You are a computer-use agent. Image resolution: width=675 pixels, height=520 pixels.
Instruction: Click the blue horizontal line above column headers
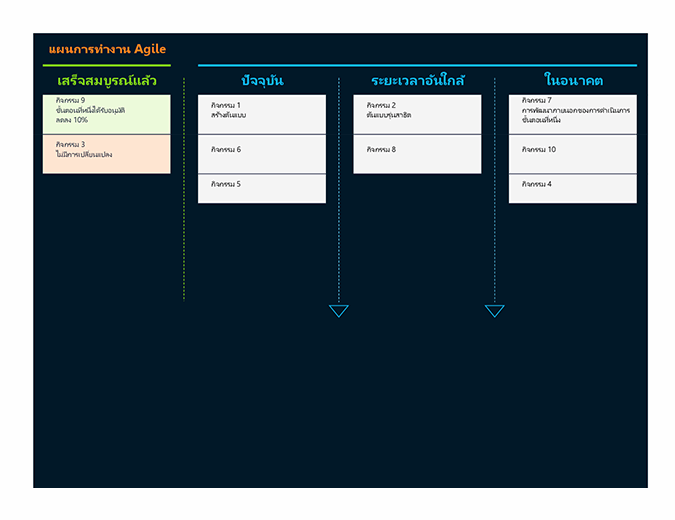point(417,66)
